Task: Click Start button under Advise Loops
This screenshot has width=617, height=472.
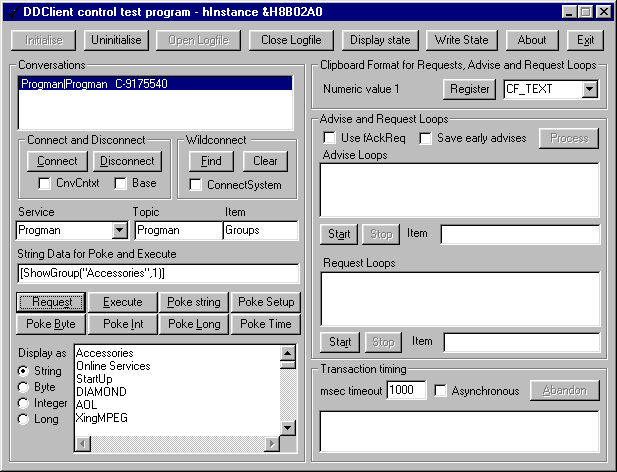Action: 338,234
